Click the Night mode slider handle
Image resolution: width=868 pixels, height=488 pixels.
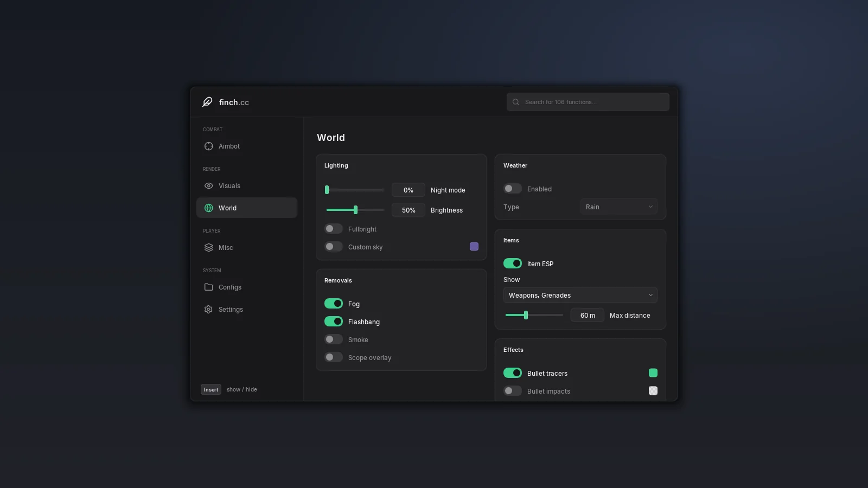(327, 190)
